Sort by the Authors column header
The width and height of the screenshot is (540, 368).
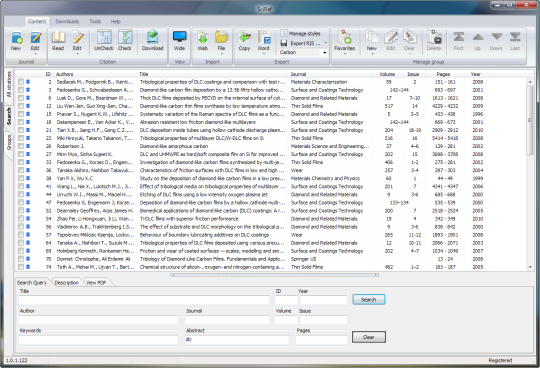coord(95,74)
